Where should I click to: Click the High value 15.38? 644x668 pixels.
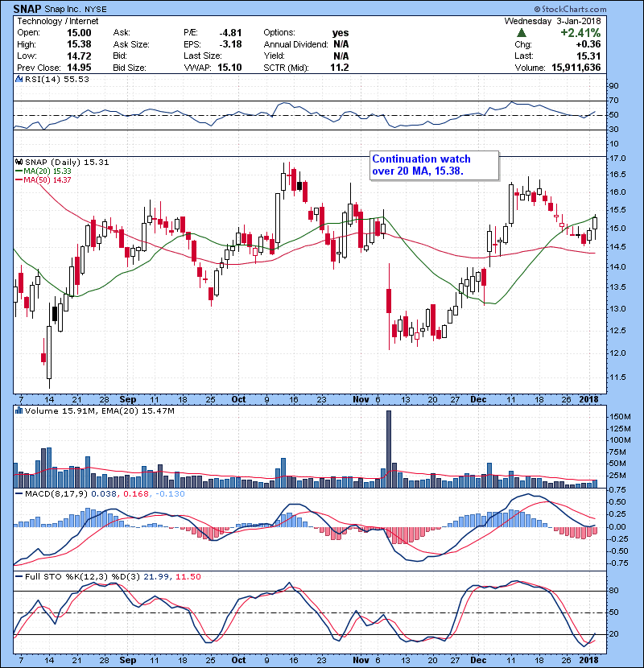[79, 44]
